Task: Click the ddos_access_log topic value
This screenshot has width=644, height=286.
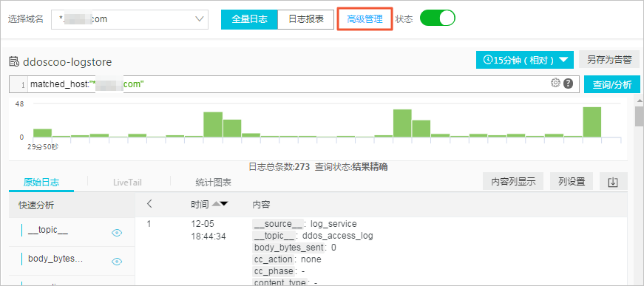Action: [338, 236]
